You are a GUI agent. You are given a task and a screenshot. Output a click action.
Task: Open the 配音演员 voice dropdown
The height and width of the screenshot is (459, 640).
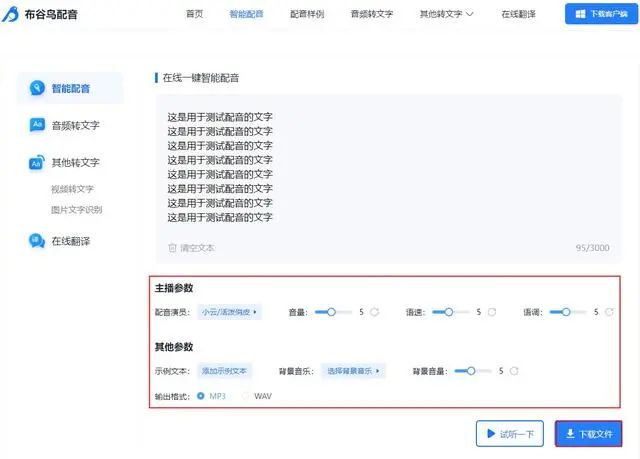click(x=229, y=312)
